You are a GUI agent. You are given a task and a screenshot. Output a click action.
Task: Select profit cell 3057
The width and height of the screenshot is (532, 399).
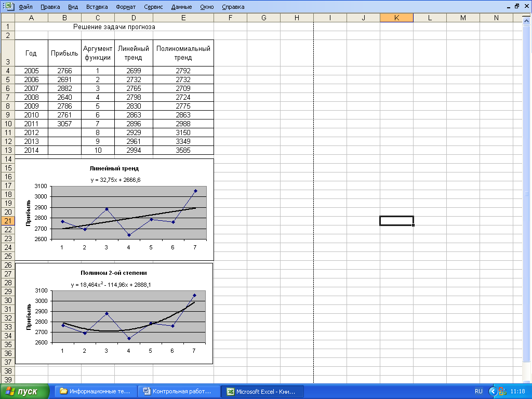(x=64, y=124)
